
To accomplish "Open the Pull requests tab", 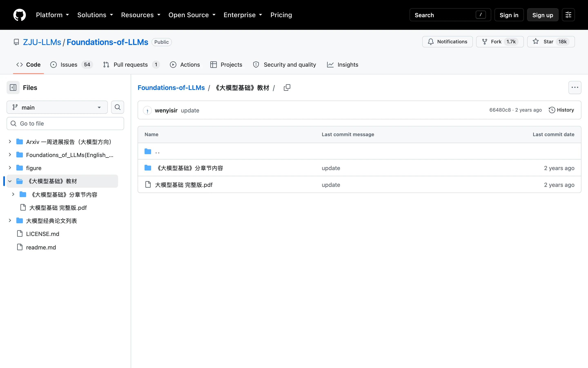I will [x=131, y=64].
